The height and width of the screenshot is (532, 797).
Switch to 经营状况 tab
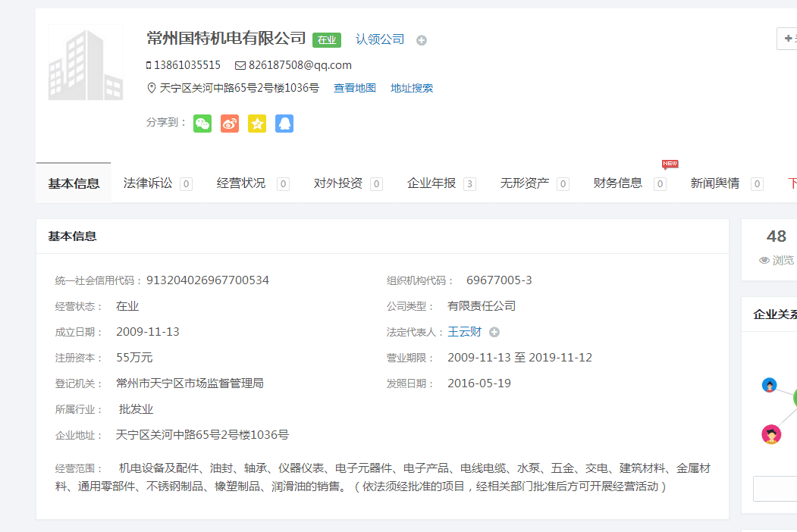pyautogui.click(x=241, y=183)
